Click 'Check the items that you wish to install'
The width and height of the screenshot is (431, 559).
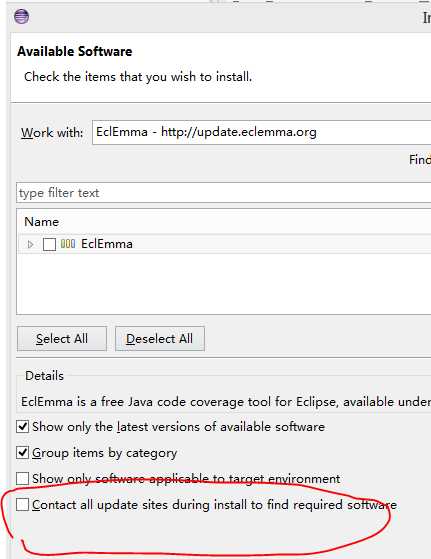[x=138, y=77]
